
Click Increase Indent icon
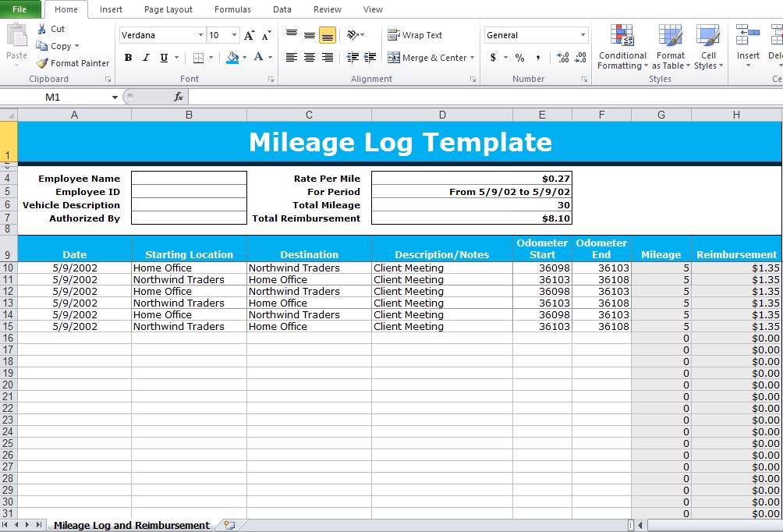370,58
